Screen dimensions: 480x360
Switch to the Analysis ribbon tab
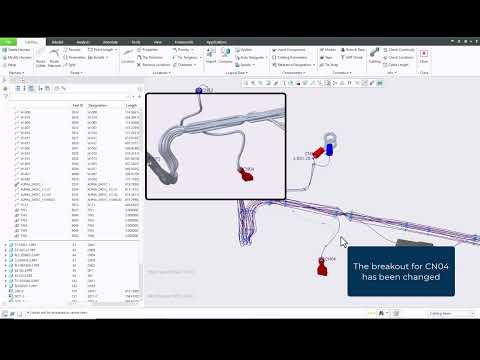point(83,42)
